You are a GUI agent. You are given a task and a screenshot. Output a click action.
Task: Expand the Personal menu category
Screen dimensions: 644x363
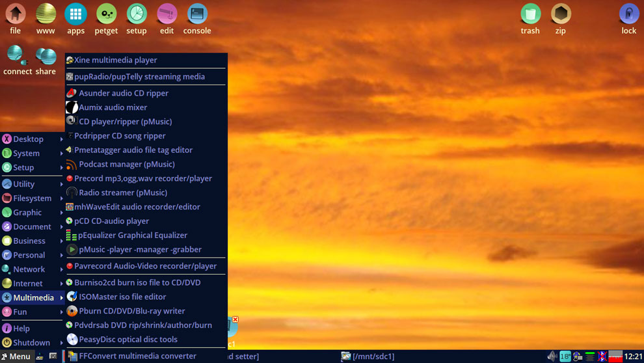point(33,255)
